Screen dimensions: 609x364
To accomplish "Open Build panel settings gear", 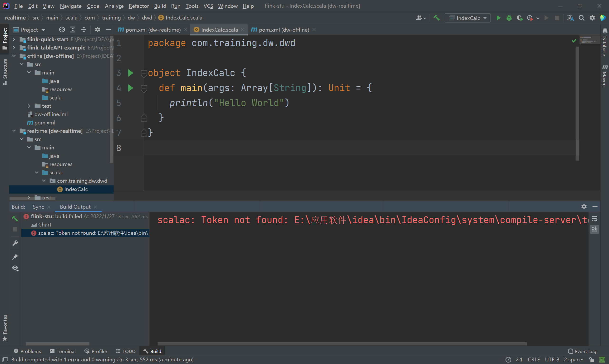I will click(x=584, y=207).
